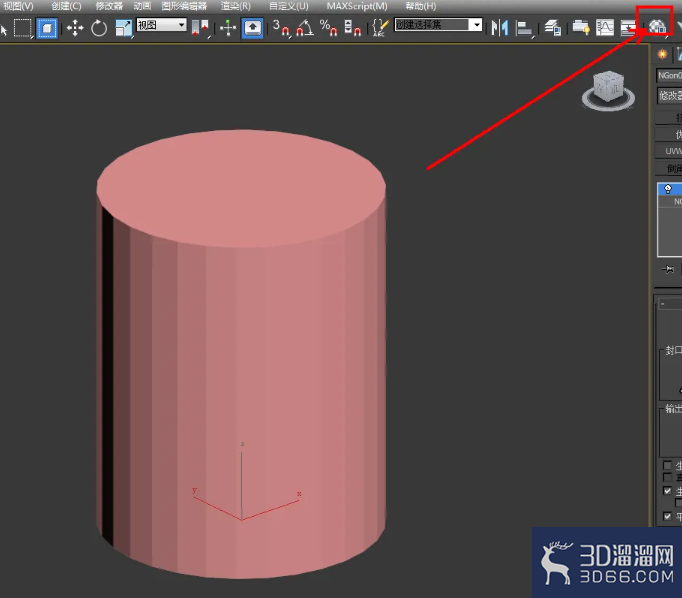Toggle the Window/Crossing selection mode
Image resolution: width=682 pixels, height=598 pixels.
tap(47, 28)
